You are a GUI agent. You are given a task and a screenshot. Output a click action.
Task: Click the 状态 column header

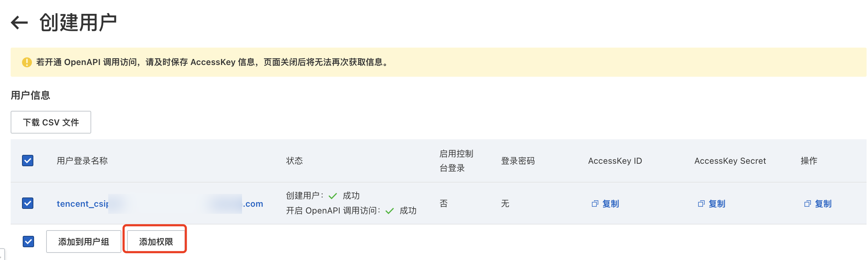(295, 161)
